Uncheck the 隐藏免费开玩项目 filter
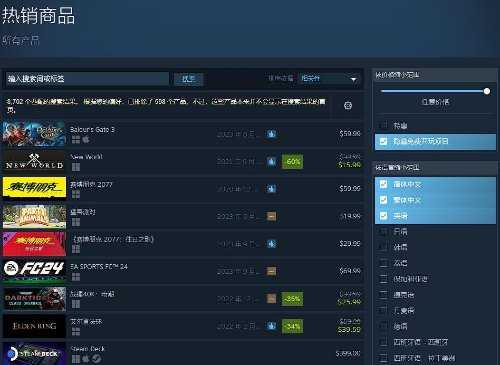 [384, 141]
